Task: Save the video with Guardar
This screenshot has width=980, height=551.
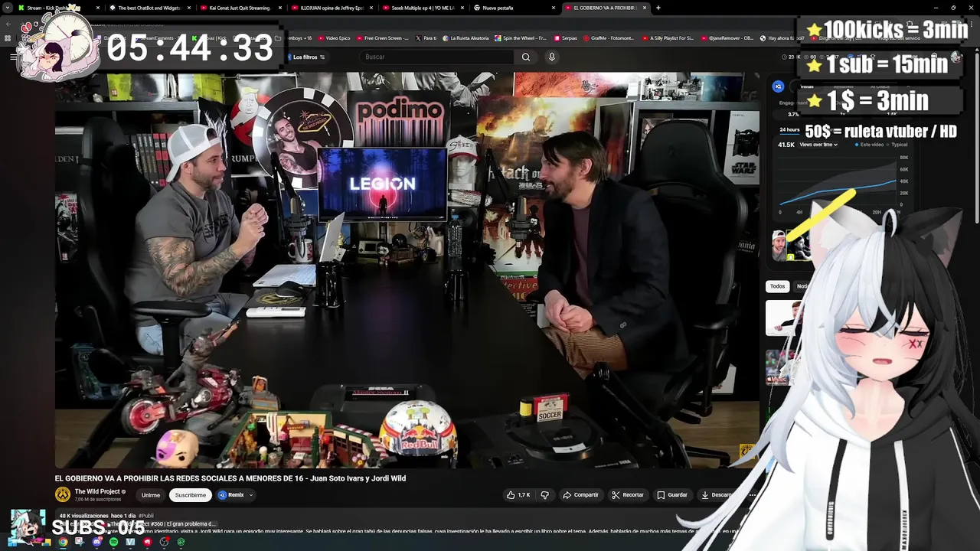Action: (x=672, y=495)
